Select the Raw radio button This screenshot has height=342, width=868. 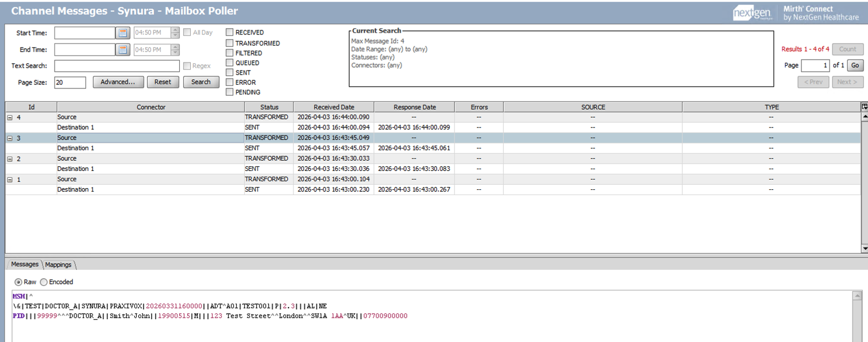point(18,282)
